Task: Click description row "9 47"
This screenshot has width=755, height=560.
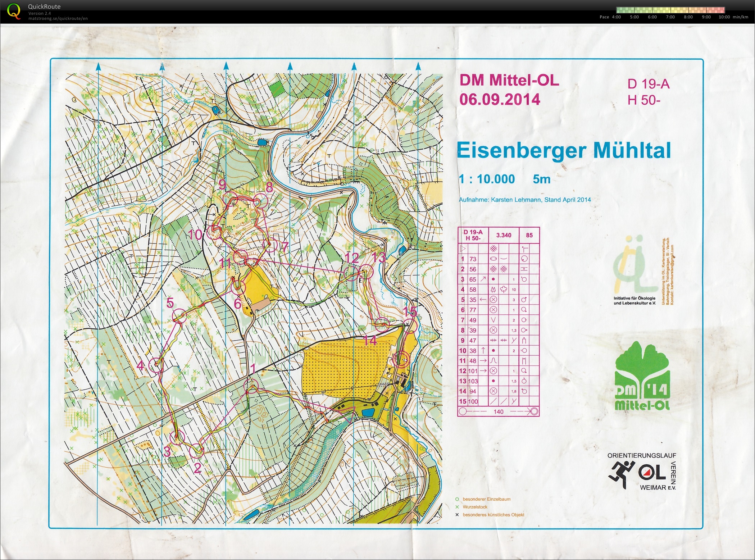Action: tap(499, 341)
